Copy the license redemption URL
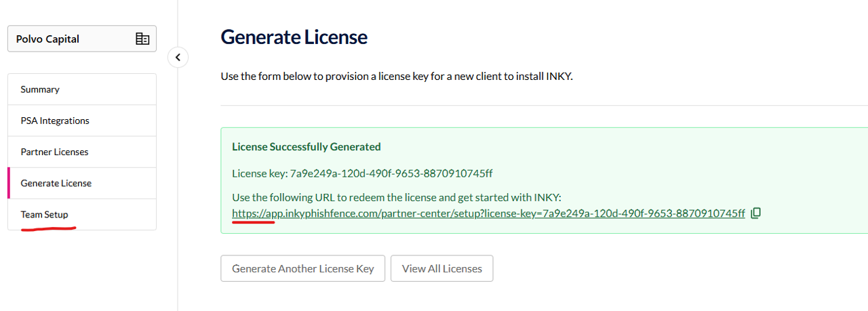 [x=756, y=213]
